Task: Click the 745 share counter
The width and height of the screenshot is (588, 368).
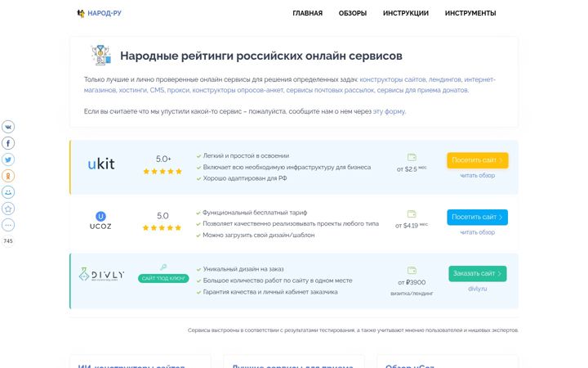Action: 8,241
